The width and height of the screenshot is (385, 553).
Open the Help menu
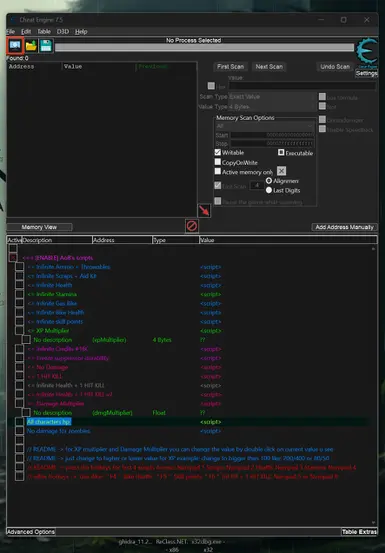[81, 31]
